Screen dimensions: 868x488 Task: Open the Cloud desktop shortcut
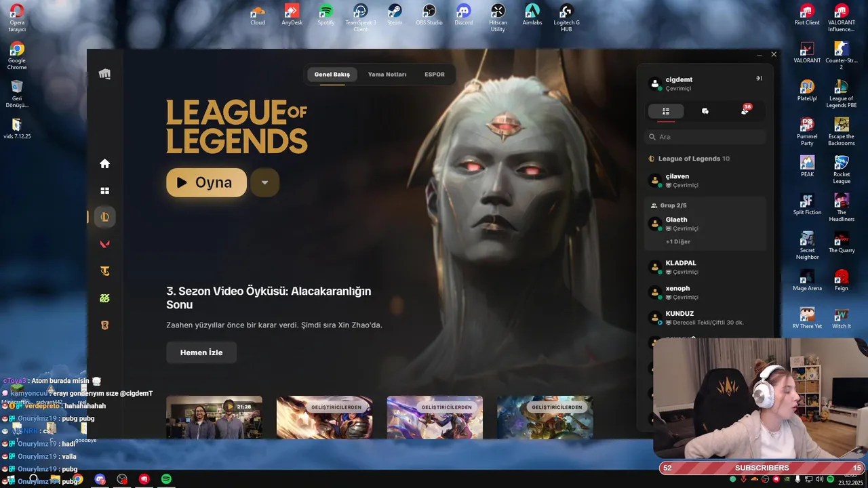click(x=258, y=15)
